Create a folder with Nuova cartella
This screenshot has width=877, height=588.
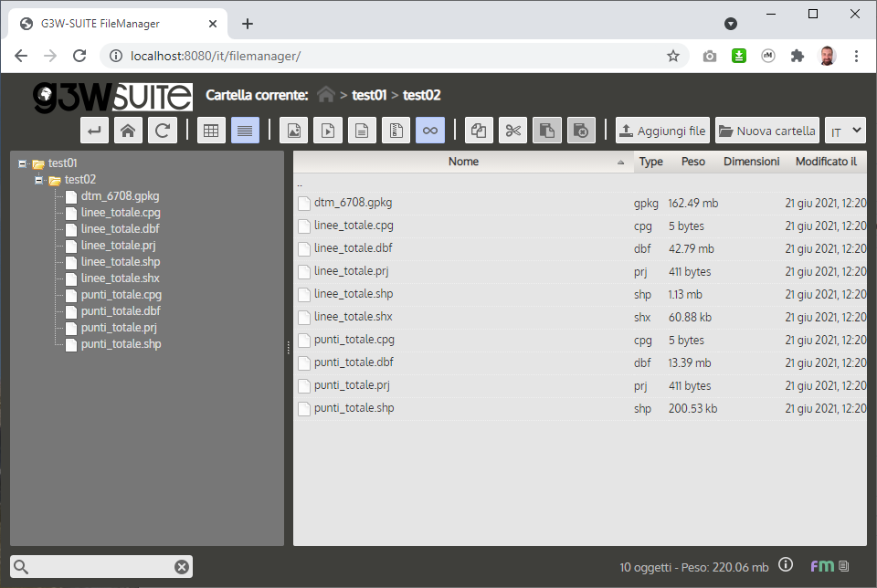[767, 130]
